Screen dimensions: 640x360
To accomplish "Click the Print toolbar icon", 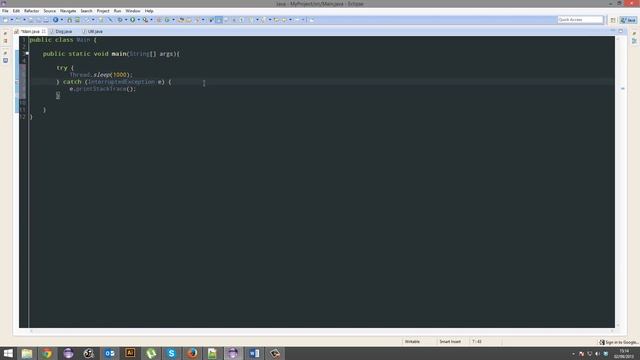I will [46, 20].
